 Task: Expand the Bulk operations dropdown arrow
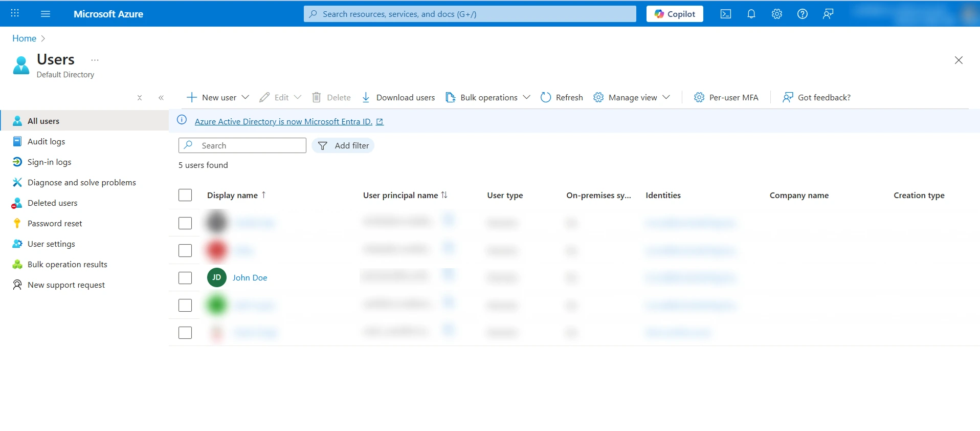[527, 97]
